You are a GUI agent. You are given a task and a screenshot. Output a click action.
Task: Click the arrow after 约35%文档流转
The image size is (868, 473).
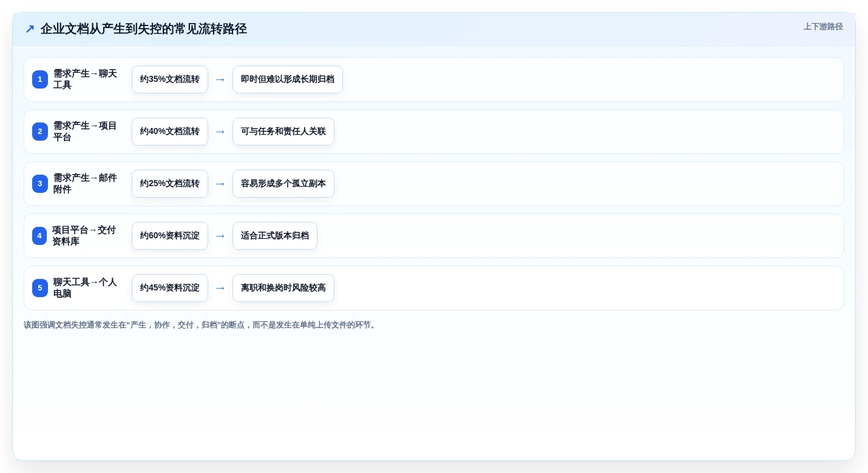pos(220,79)
